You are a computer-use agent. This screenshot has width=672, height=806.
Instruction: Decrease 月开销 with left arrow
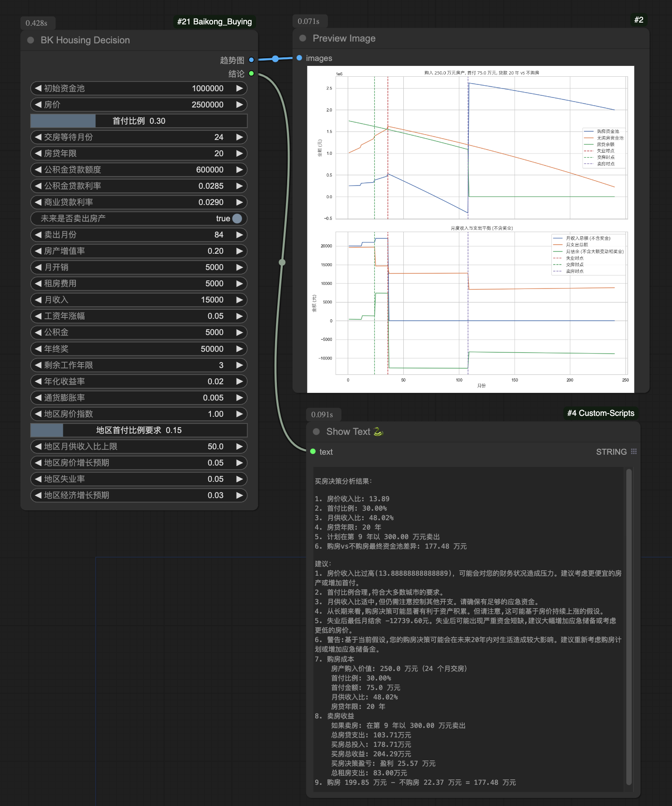38,267
